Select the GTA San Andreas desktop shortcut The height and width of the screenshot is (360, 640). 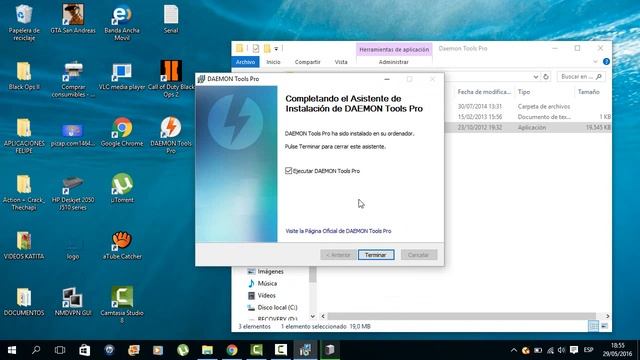pos(73,19)
